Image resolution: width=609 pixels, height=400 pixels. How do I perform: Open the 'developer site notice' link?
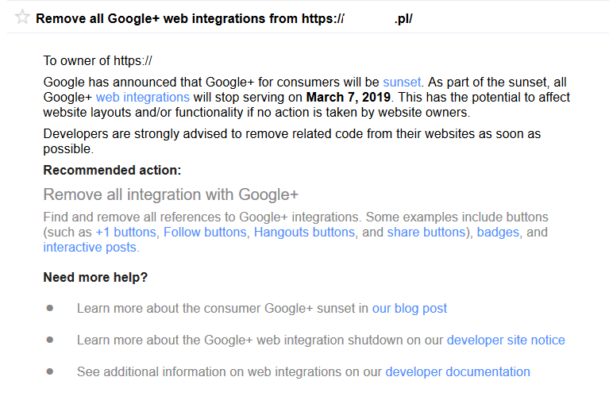click(506, 340)
